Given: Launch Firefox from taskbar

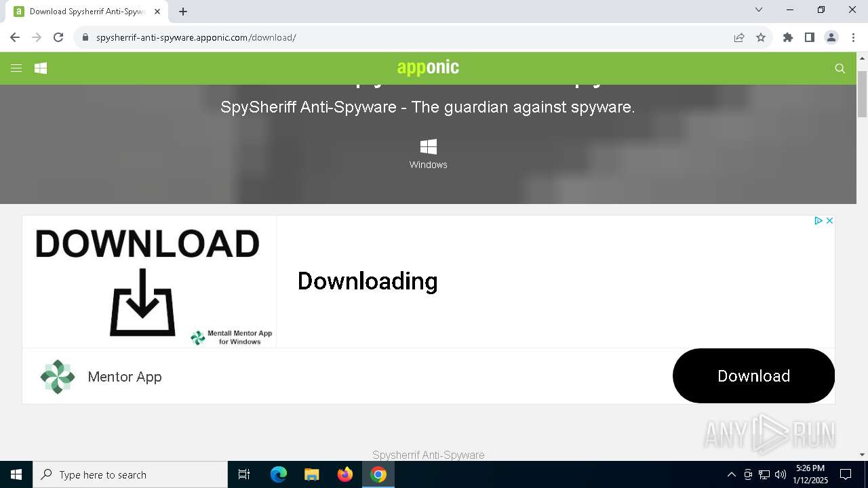Looking at the screenshot, I should point(345,474).
